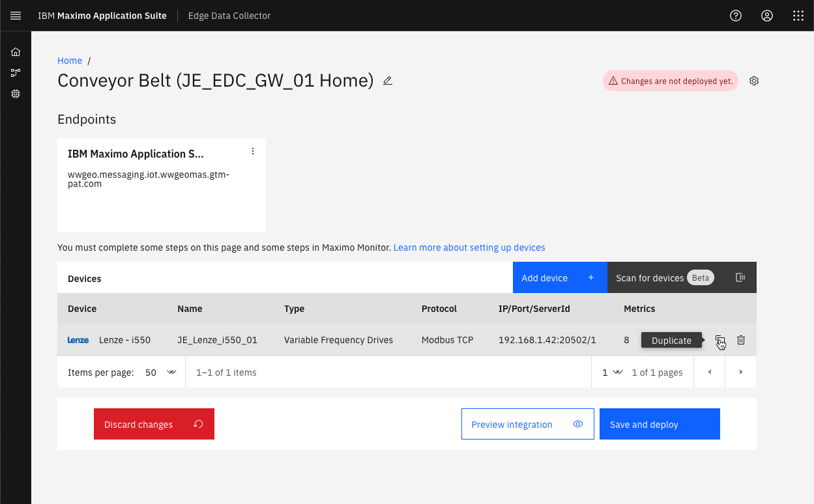Go to Home via sidebar icon
814x504 pixels.
[x=16, y=52]
